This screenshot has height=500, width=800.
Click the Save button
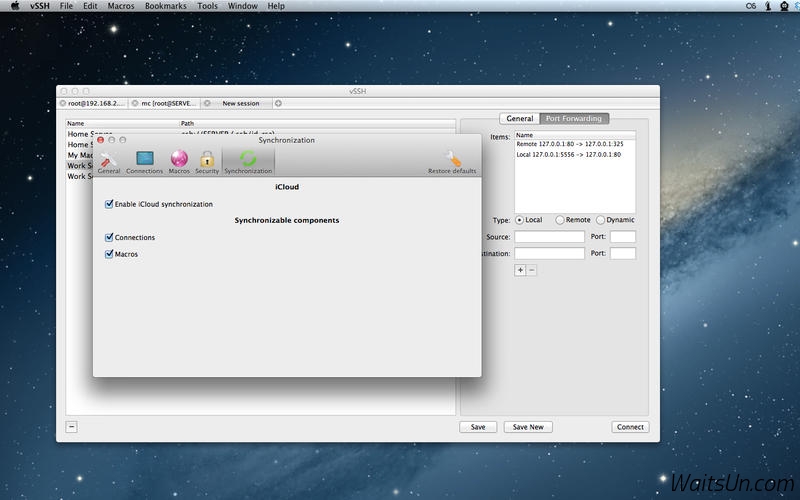coord(478,427)
